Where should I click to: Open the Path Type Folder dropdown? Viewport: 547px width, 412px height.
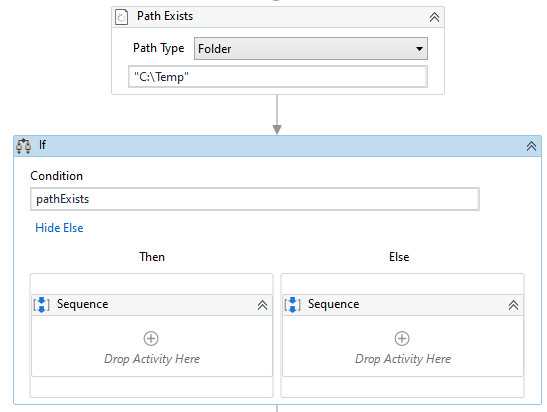click(x=311, y=48)
